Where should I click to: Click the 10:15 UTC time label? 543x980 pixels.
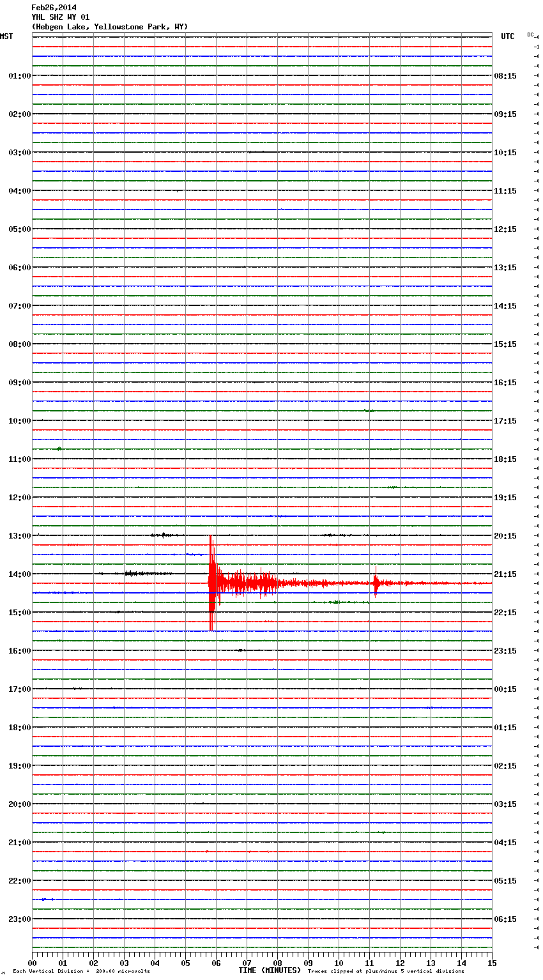pos(505,153)
